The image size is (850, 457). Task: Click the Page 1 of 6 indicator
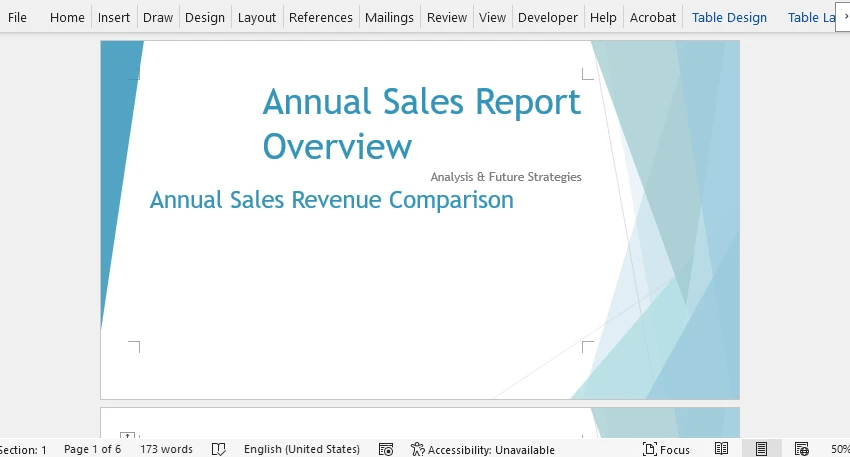click(92, 449)
